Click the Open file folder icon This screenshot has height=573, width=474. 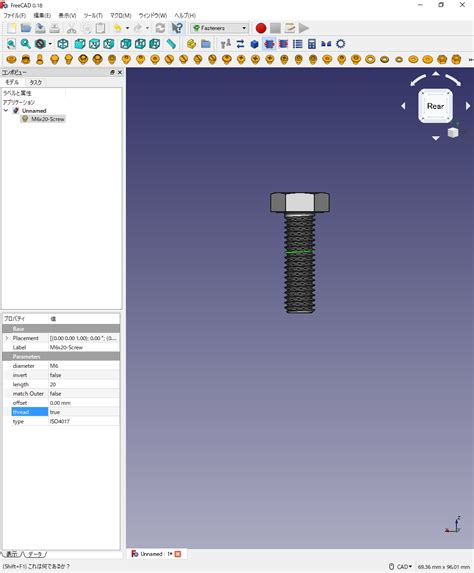pyautogui.click(x=26, y=28)
